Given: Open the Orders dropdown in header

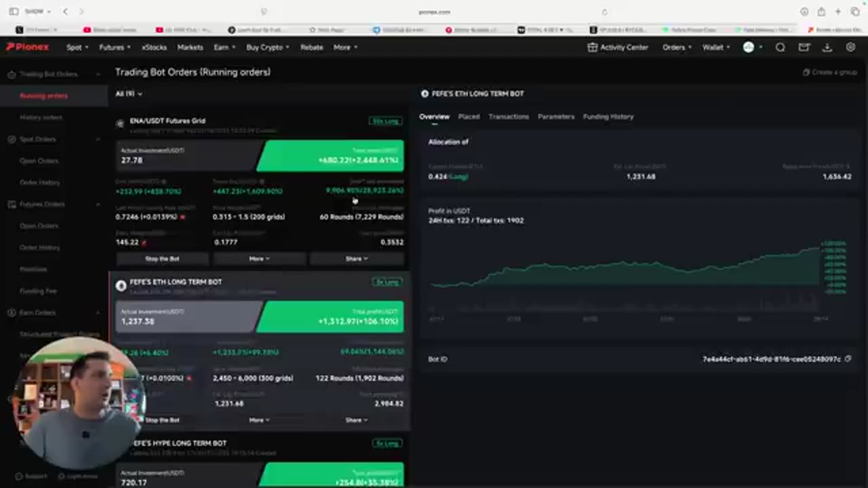Looking at the screenshot, I should tap(677, 47).
